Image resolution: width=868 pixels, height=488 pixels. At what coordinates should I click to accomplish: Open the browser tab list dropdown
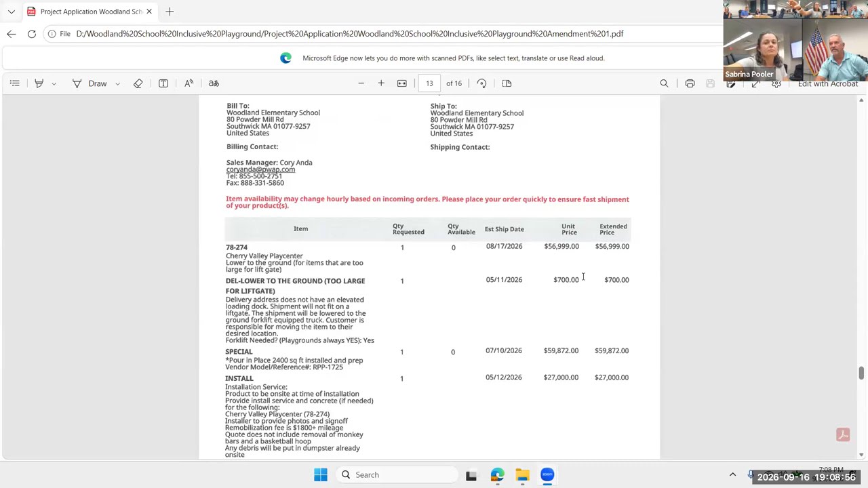click(11, 12)
